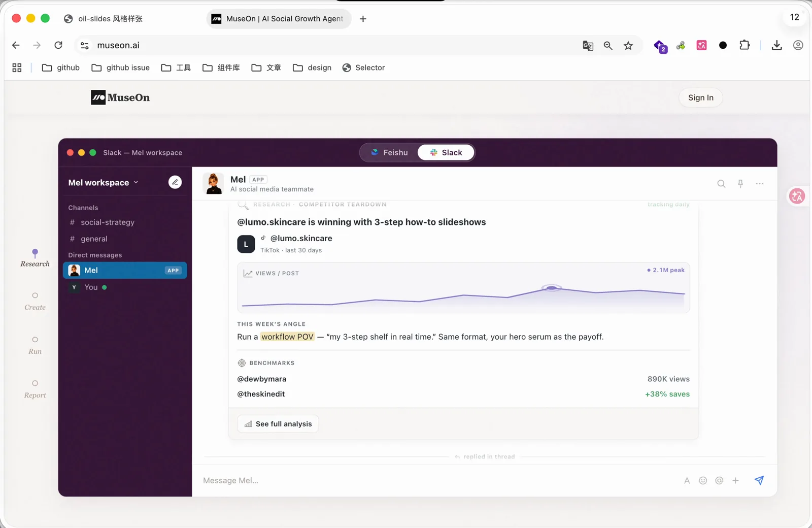Click Mel's avatar in chat header
Viewport: 812px width, 528px height.
click(213, 183)
